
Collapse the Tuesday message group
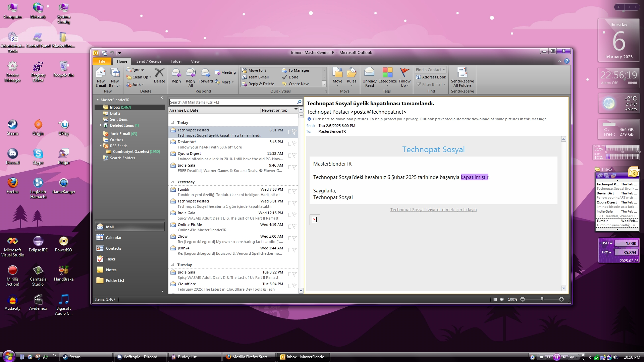coord(173,265)
